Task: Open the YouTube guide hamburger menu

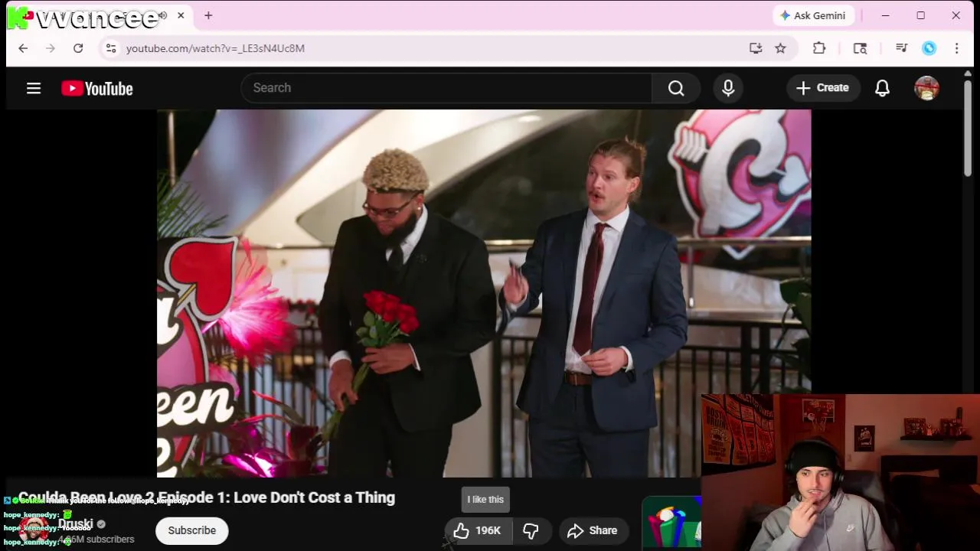Action: (x=34, y=88)
